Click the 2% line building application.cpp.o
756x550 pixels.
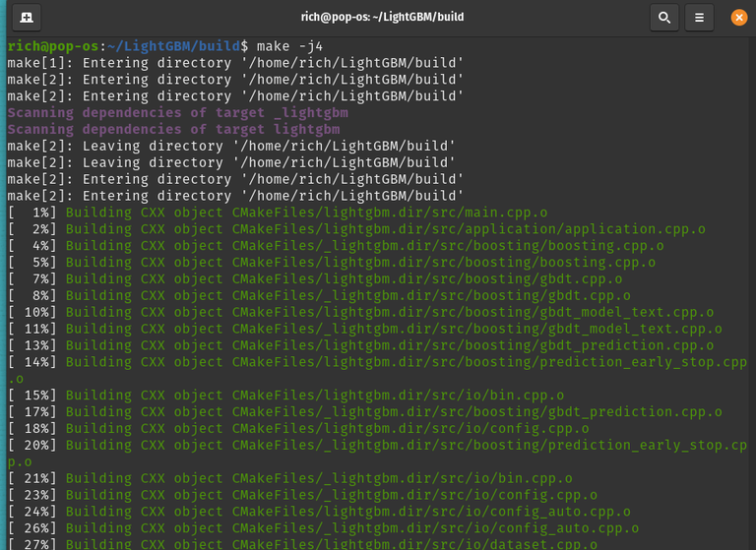click(x=356, y=229)
